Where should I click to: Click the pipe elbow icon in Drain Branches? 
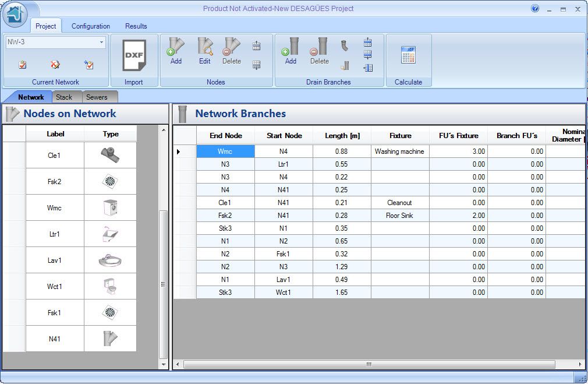345,45
